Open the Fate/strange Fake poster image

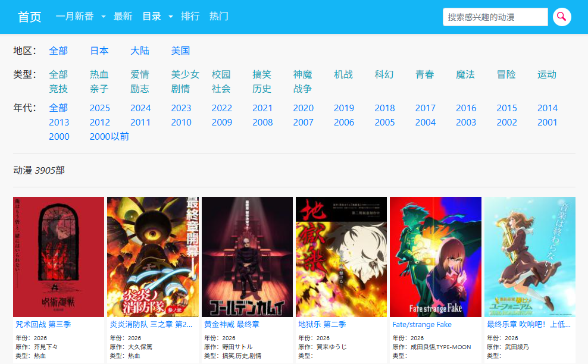435,256
